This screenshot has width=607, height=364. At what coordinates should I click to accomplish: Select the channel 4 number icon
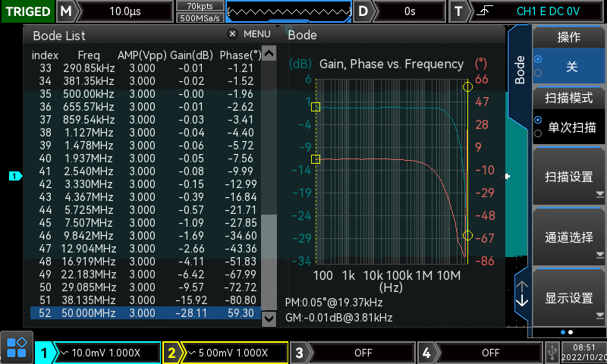427,353
